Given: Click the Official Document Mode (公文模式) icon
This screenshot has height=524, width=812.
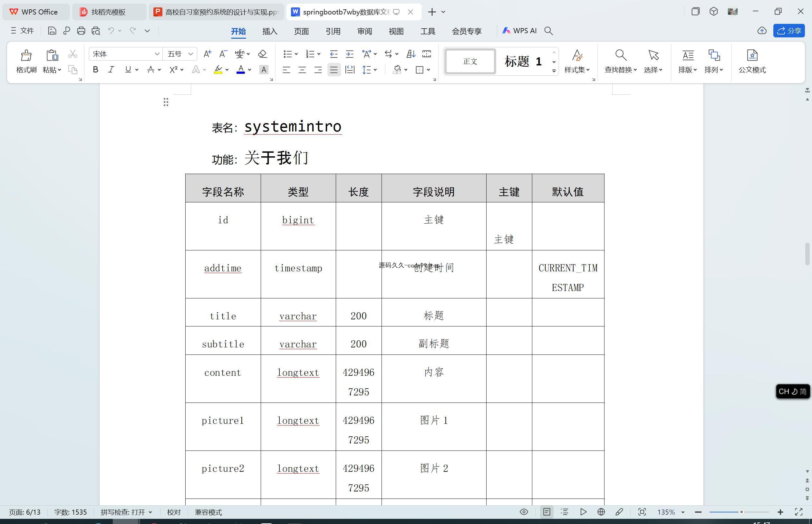Looking at the screenshot, I should tap(752, 55).
